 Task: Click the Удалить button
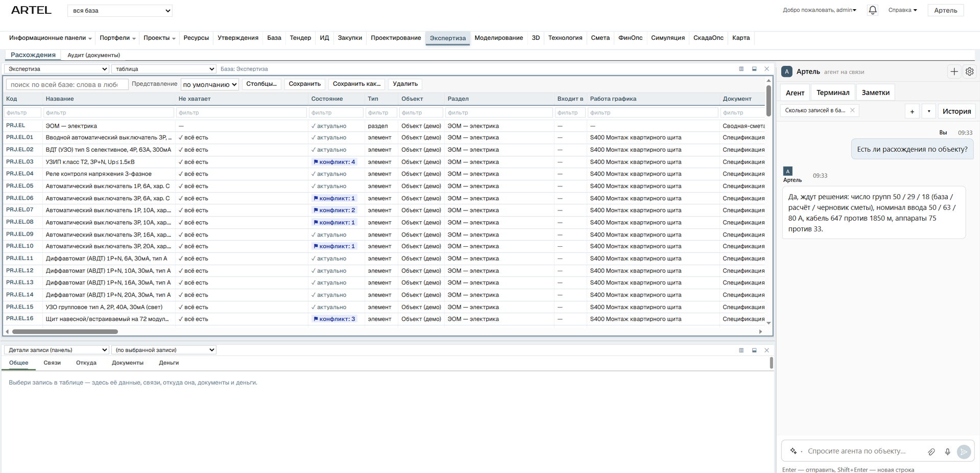(x=405, y=84)
